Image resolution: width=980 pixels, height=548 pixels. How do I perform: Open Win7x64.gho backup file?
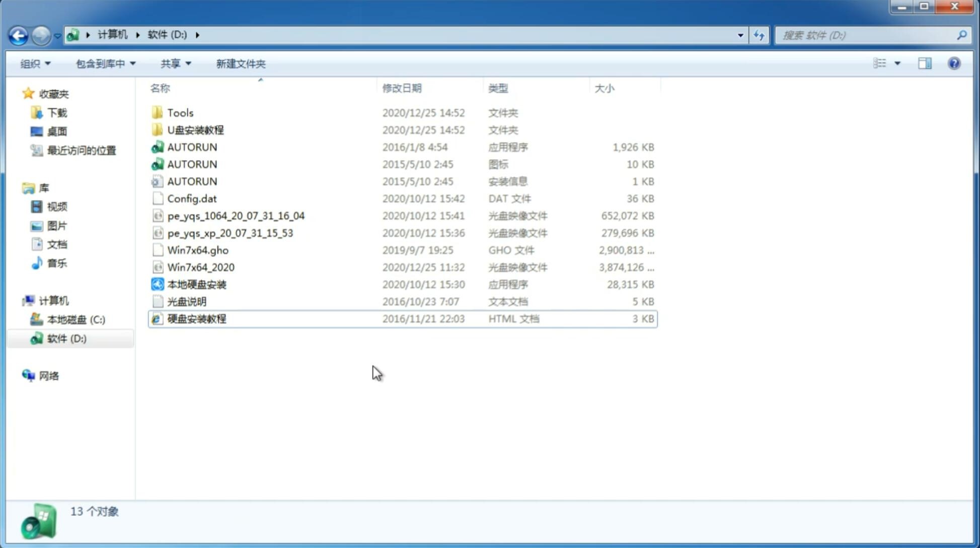point(198,250)
